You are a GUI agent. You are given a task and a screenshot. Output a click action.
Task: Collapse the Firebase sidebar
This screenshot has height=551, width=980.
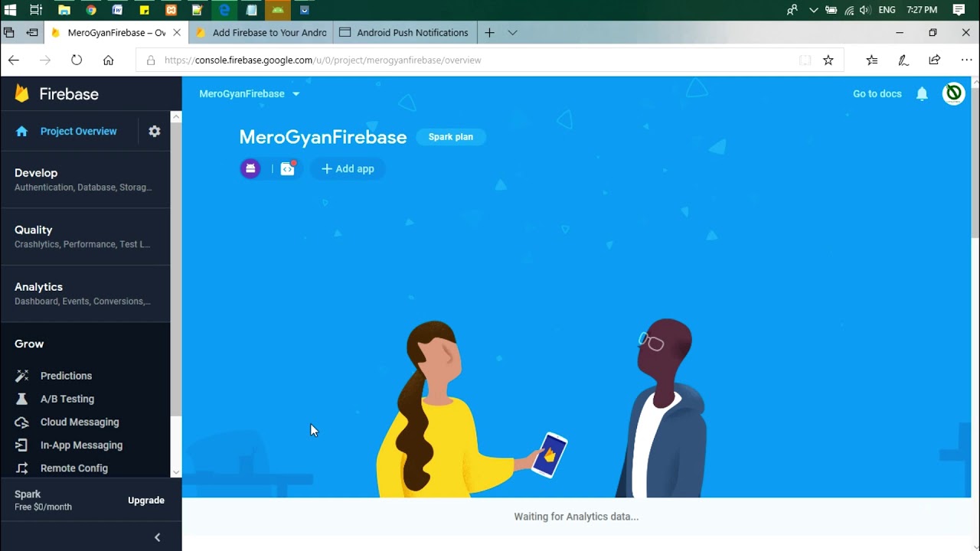158,537
